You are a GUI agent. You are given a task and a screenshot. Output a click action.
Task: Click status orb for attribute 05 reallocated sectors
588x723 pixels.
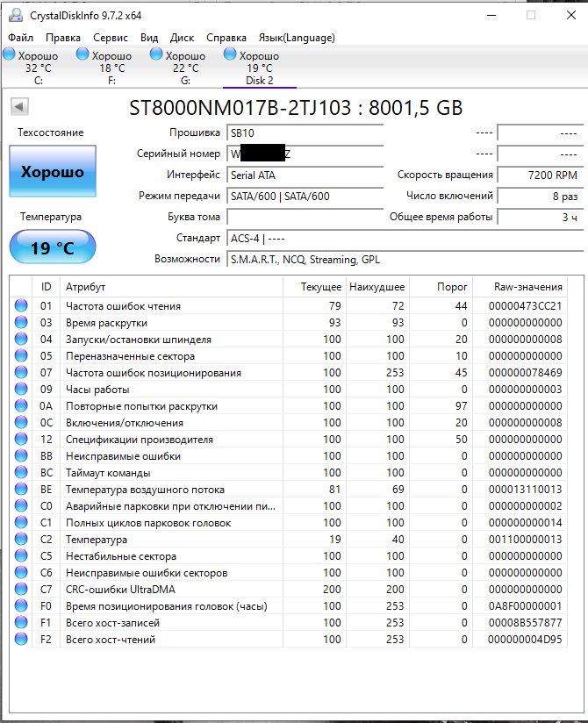(21, 355)
